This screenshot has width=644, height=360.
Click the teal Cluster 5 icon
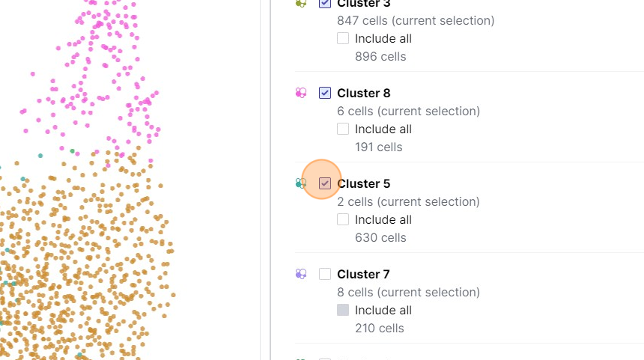(301, 183)
